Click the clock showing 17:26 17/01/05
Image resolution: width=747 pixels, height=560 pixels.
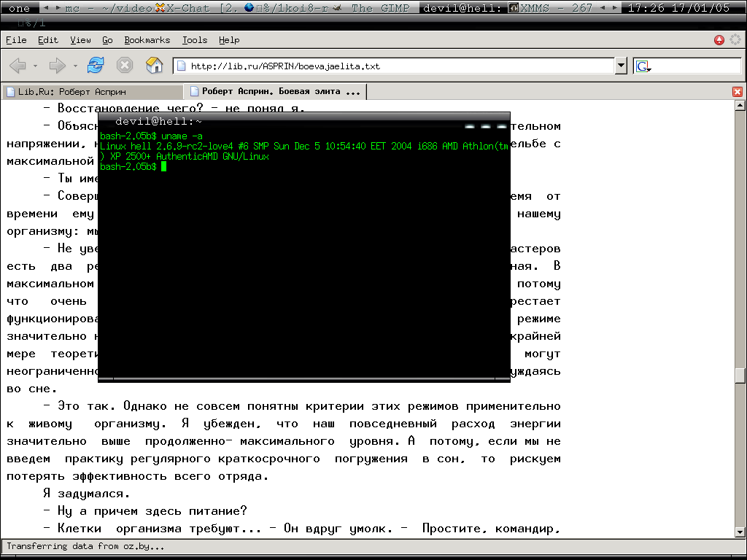pyautogui.click(x=679, y=8)
